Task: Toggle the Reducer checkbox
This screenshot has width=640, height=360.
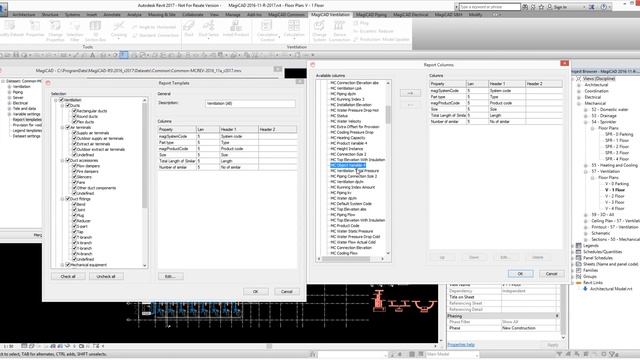Action: (75, 221)
